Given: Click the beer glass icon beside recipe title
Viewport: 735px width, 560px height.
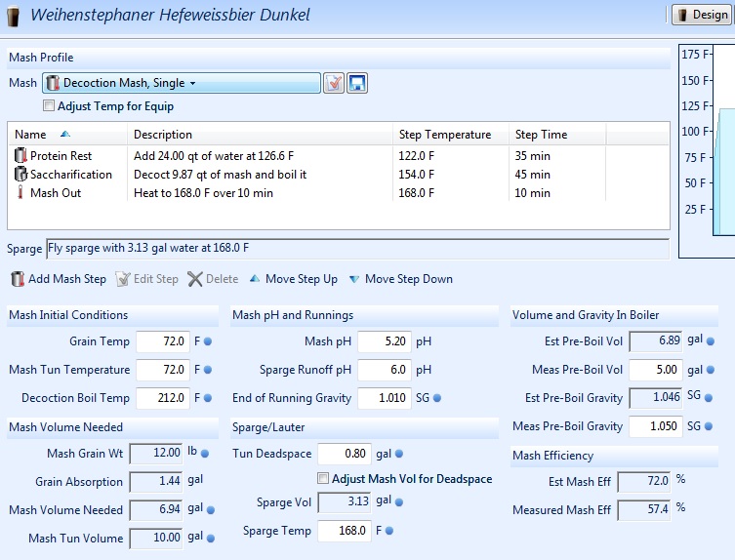Looking at the screenshot, I should pos(14,16).
